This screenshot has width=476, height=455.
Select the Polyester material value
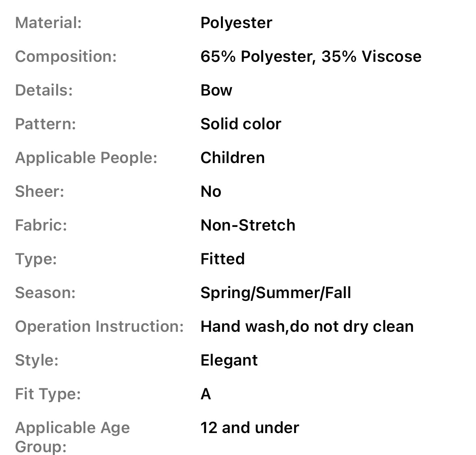[x=236, y=23]
